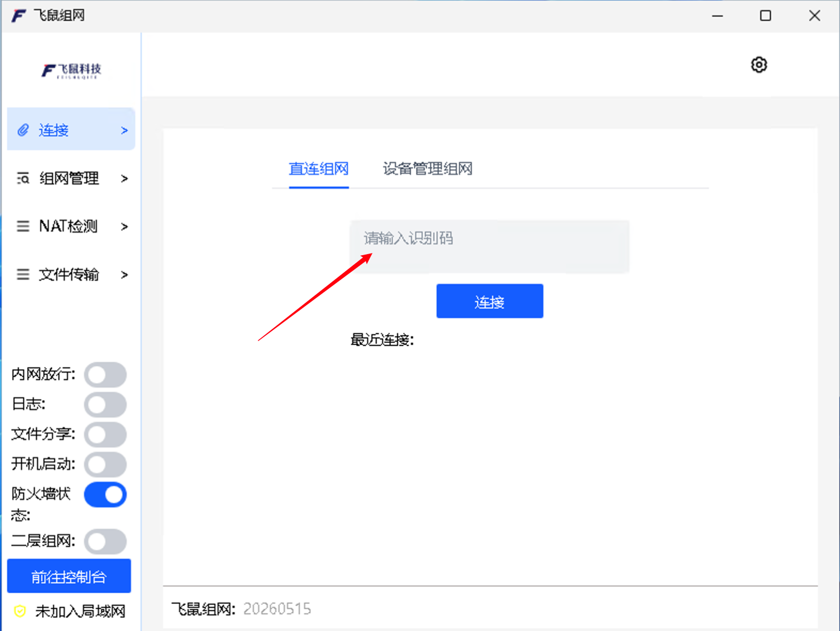Toggle the 二层组网 switch
Viewport: 840px width, 631px height.
pos(105,542)
